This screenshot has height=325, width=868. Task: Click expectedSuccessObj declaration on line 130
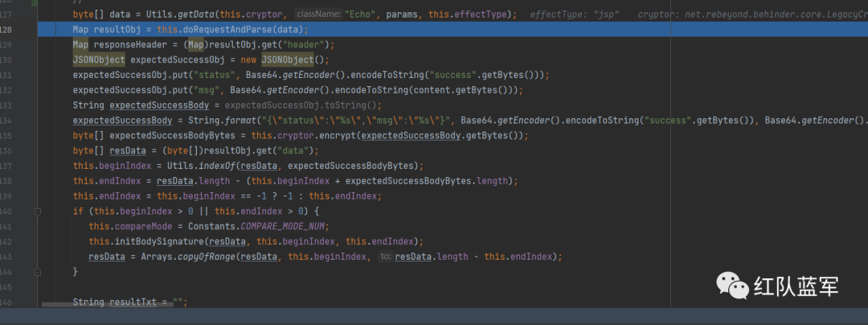pyautogui.click(x=177, y=60)
